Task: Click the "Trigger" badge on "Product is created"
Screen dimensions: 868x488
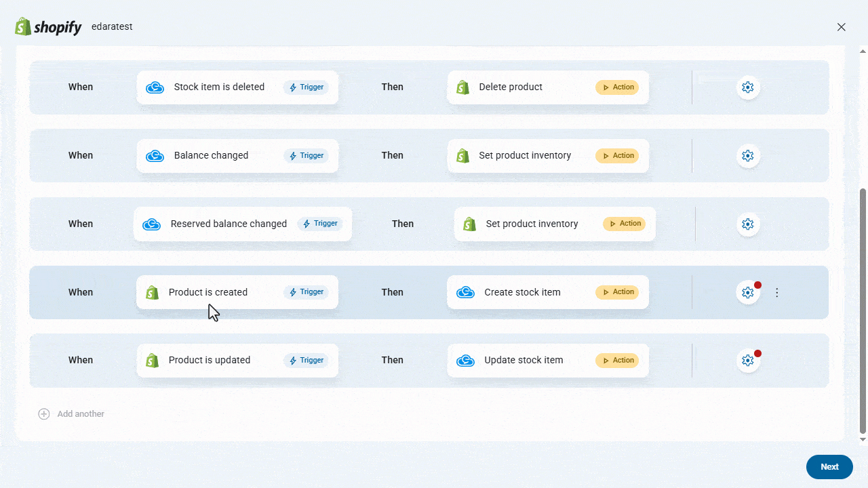Action: 306,291
